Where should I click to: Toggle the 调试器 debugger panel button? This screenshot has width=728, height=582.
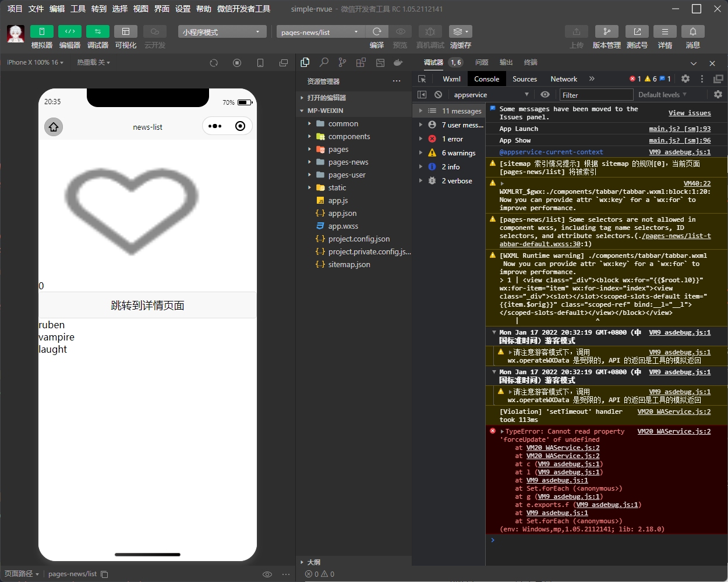point(97,31)
